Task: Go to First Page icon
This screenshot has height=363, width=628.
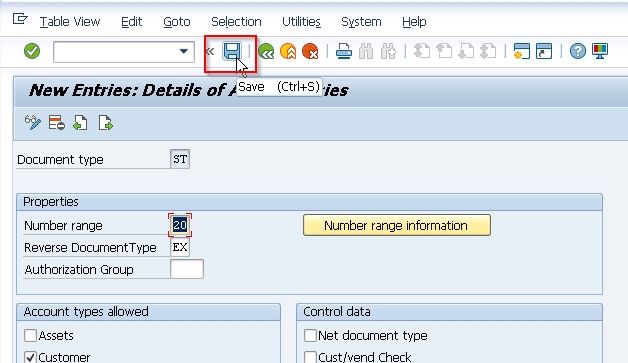Action: (422, 52)
